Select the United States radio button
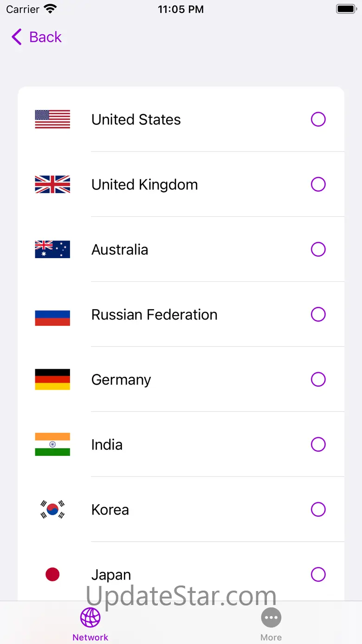Viewport: 362px width, 644px height. point(318,119)
